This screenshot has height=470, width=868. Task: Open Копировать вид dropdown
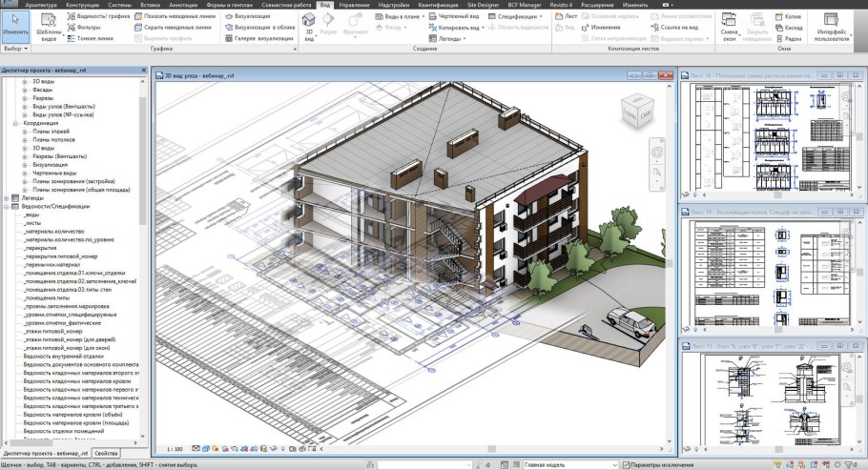click(457, 27)
